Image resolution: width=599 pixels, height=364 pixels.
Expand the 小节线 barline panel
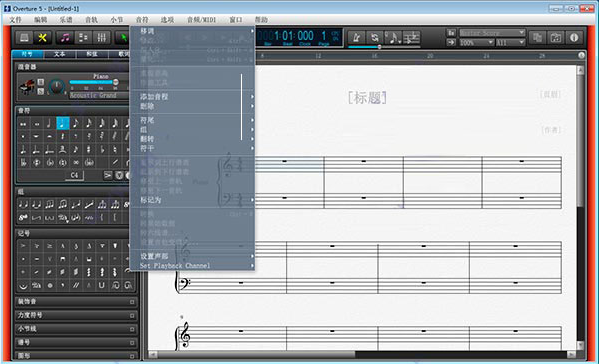click(76, 328)
